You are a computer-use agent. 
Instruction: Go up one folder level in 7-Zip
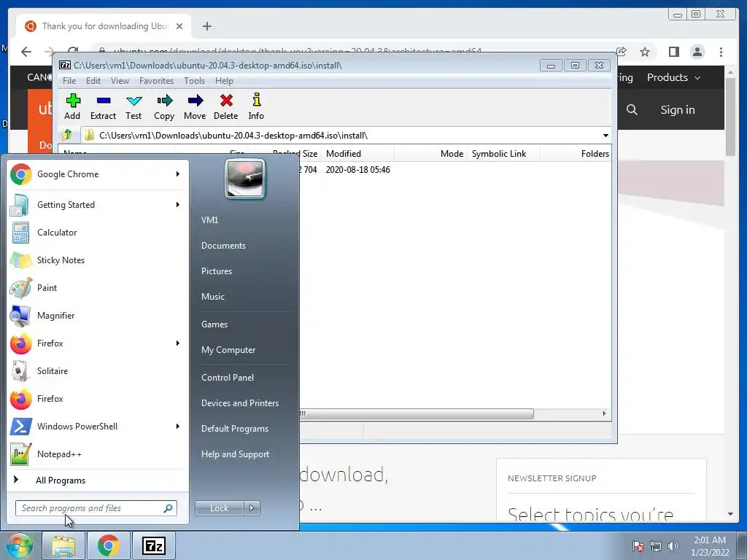pos(67,135)
